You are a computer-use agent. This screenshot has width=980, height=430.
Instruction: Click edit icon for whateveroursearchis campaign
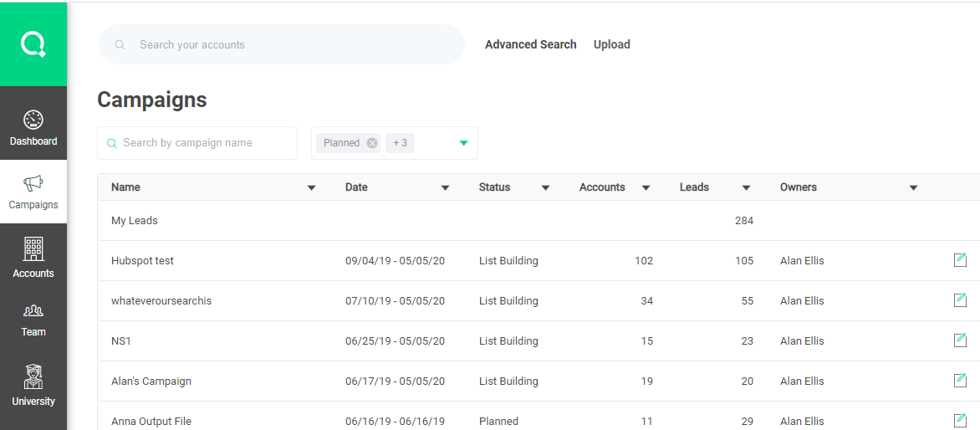point(960,300)
